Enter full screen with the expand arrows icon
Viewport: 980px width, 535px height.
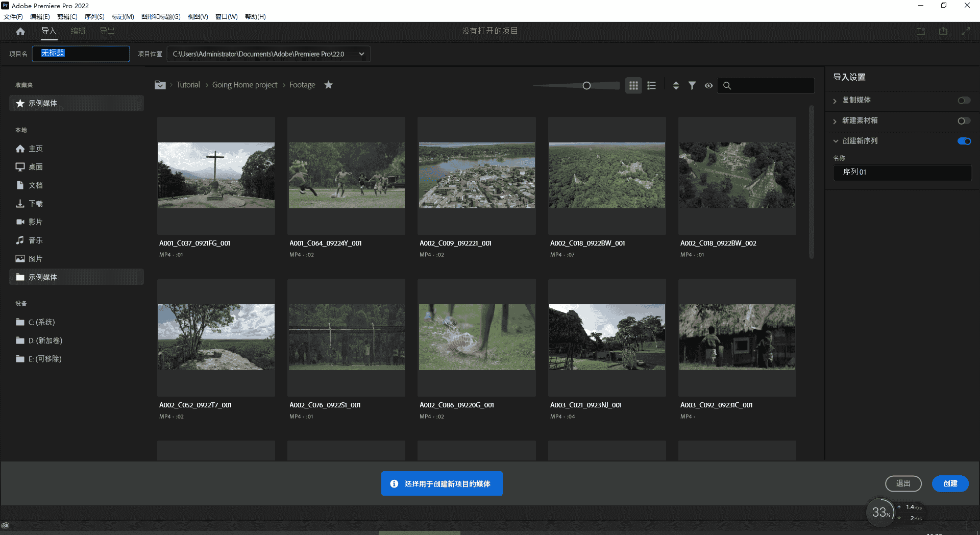pyautogui.click(x=965, y=31)
